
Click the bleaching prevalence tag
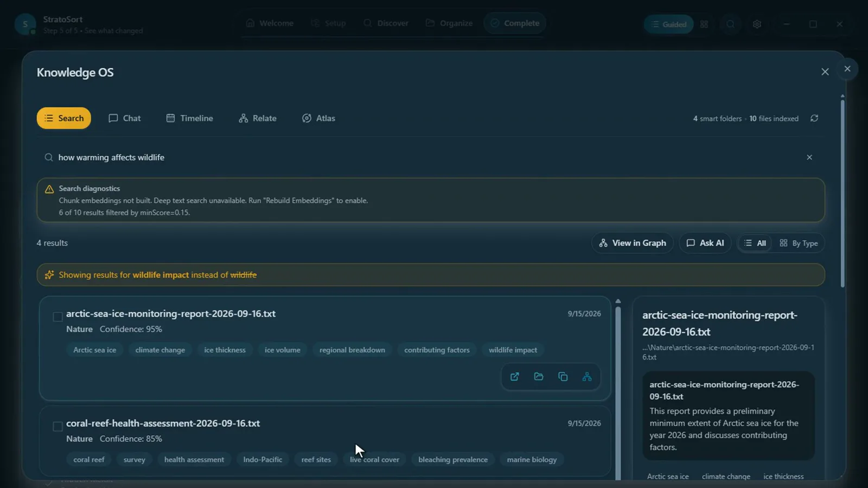(x=453, y=459)
